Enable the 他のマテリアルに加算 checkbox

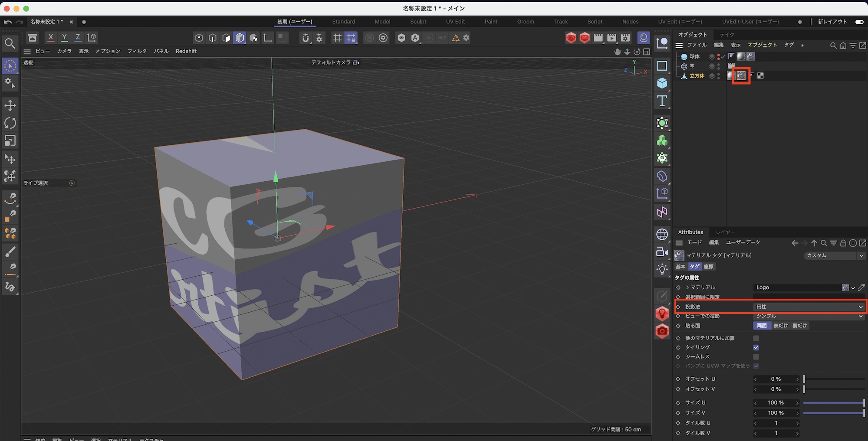[756, 338]
